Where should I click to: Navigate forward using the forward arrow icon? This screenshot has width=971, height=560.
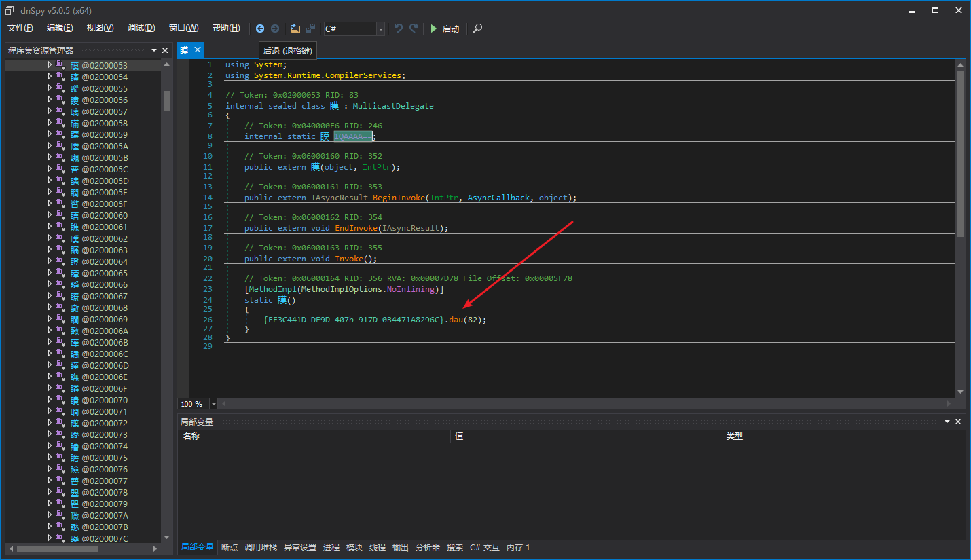pos(276,29)
